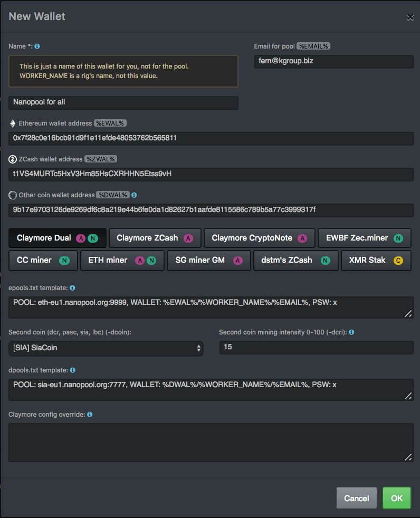This screenshot has height=518, width=420.
Task: Switch to the CC miner option
Action: click(x=43, y=260)
